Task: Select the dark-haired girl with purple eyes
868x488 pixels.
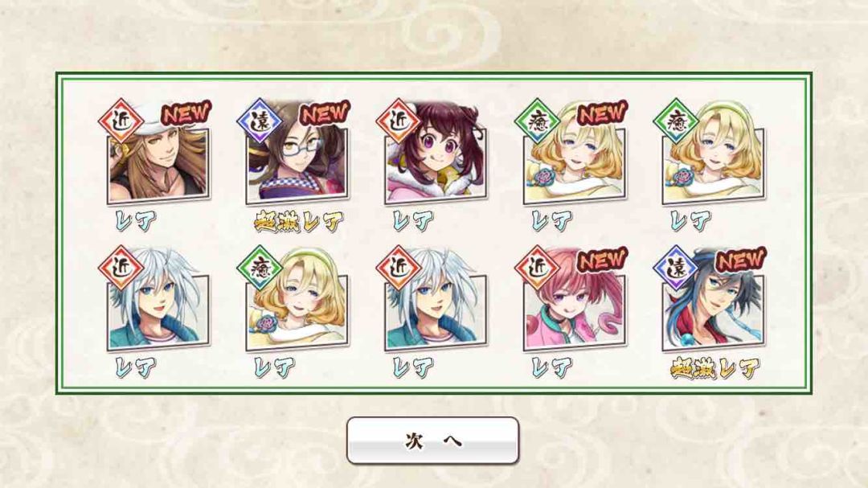Action: [436, 165]
